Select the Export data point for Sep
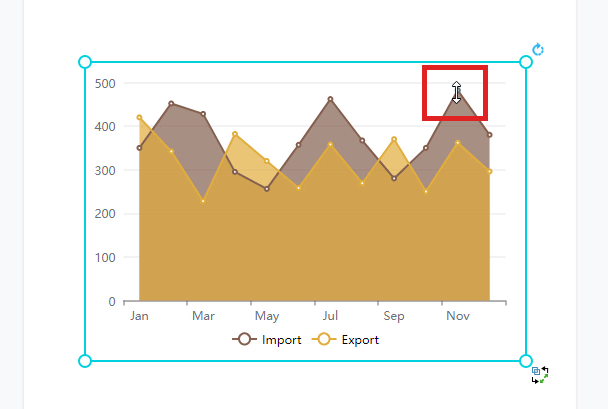Viewport: 608px width, 409px height. tap(394, 139)
